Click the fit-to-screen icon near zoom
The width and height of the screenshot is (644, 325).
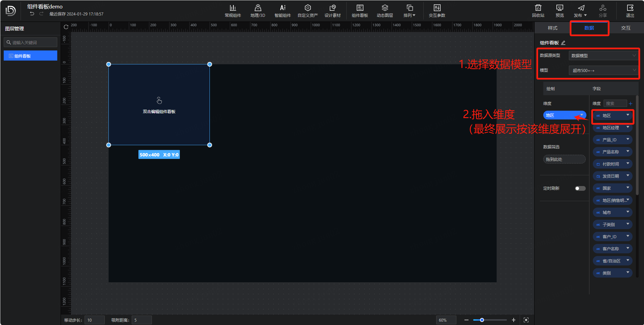(526, 320)
